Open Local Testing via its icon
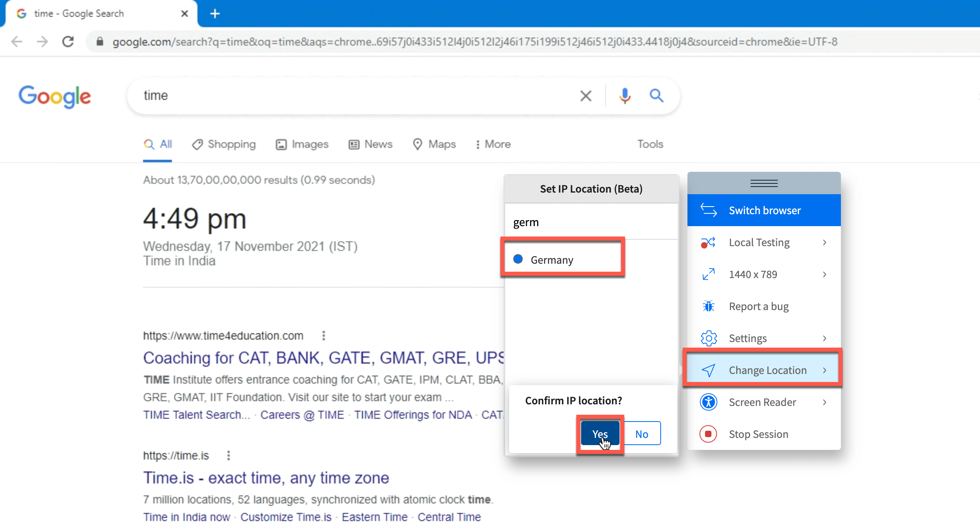Viewport: 980px width, 529px height. pyautogui.click(x=709, y=242)
